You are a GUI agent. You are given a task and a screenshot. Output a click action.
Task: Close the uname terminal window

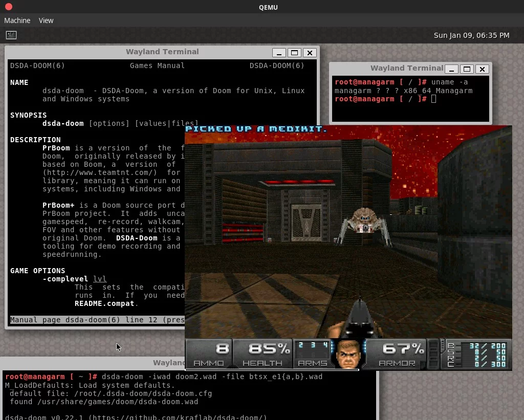(482, 69)
